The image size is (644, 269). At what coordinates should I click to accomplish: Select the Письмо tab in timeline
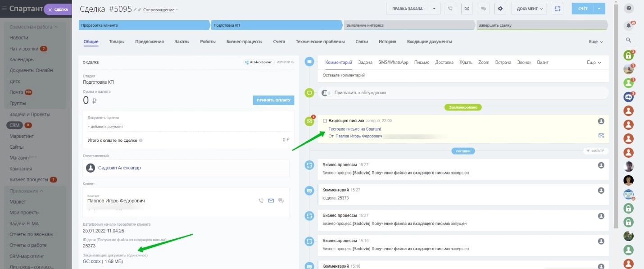(x=422, y=62)
